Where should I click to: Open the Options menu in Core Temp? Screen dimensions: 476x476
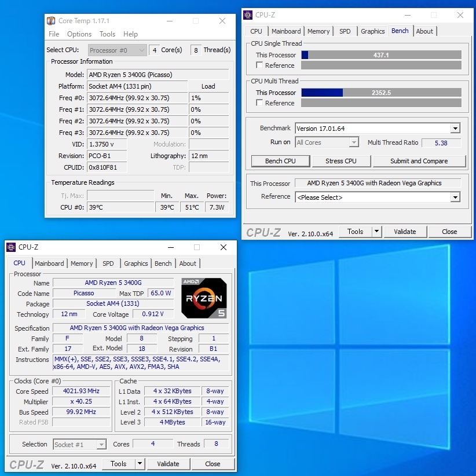point(79,34)
